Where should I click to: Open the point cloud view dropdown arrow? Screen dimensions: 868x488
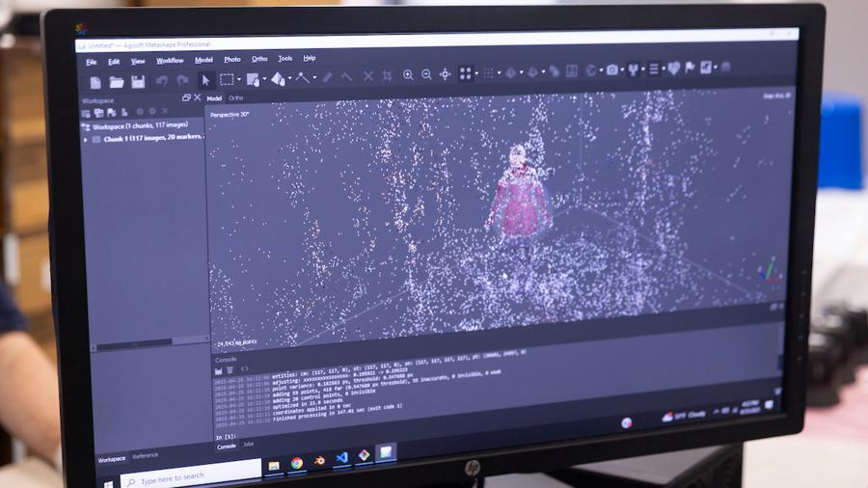(476, 73)
